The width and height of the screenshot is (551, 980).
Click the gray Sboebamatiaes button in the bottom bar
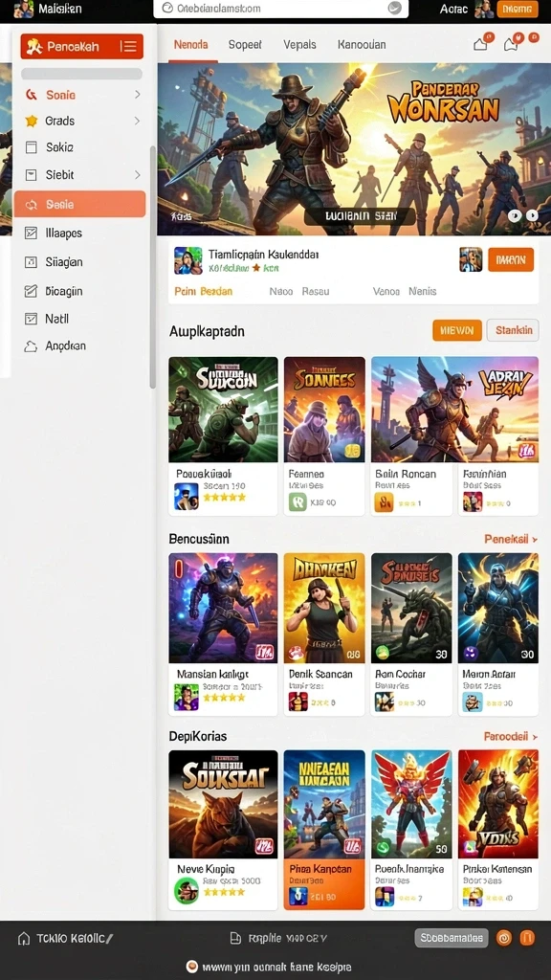(x=452, y=938)
